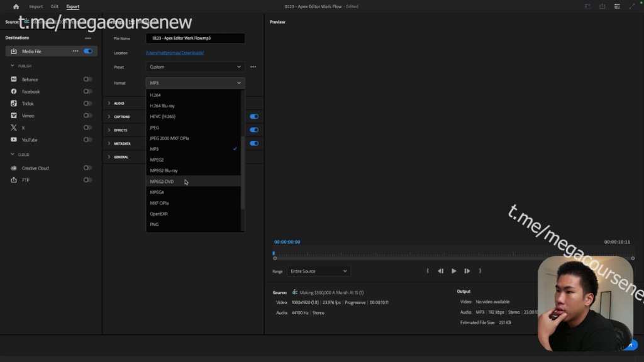Step forward one frame
The height and width of the screenshot is (362, 644).
(x=467, y=271)
